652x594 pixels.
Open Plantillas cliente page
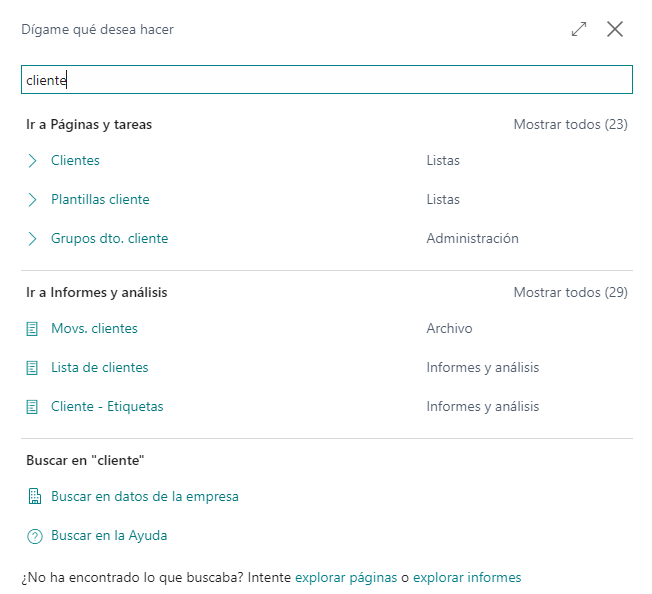tap(100, 200)
